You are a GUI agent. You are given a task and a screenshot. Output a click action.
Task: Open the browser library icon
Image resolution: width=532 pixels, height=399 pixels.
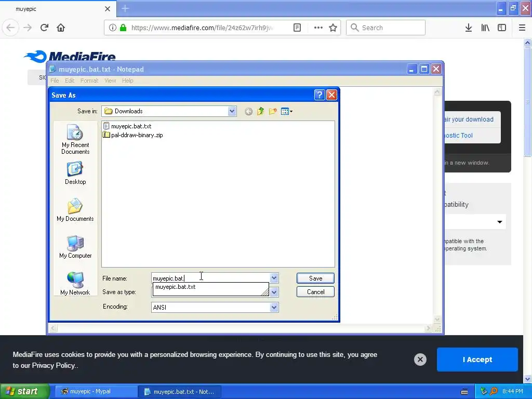485,28
